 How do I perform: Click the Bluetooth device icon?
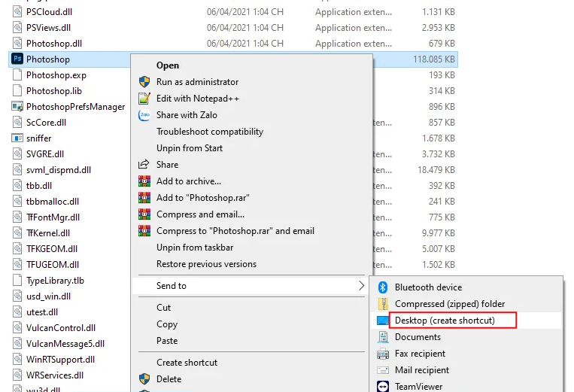click(x=383, y=287)
